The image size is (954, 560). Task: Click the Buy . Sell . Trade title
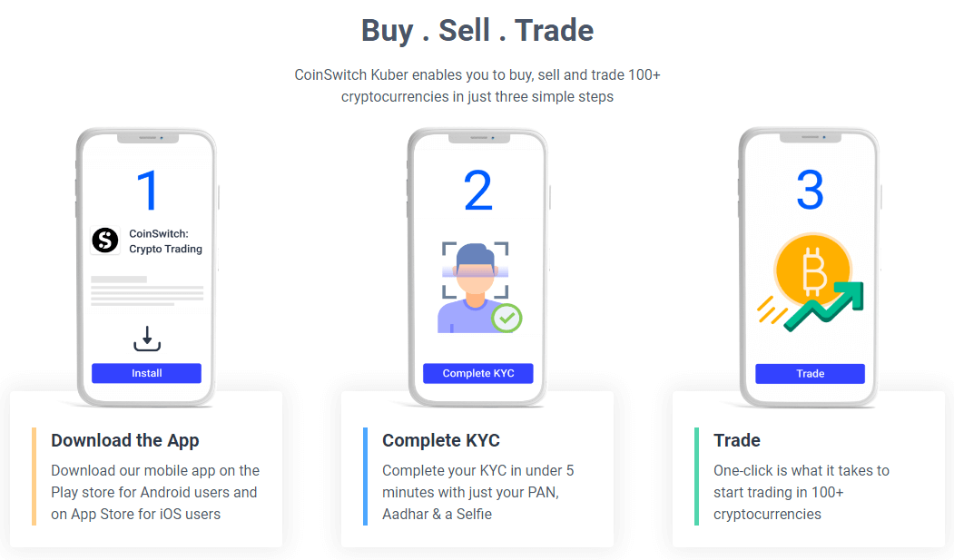pos(477,30)
